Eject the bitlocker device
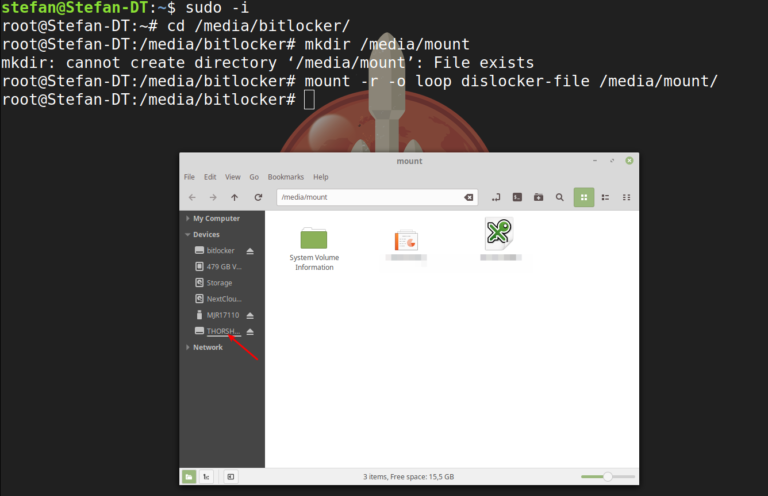Screen dimensions: 768x496 (250, 251)
